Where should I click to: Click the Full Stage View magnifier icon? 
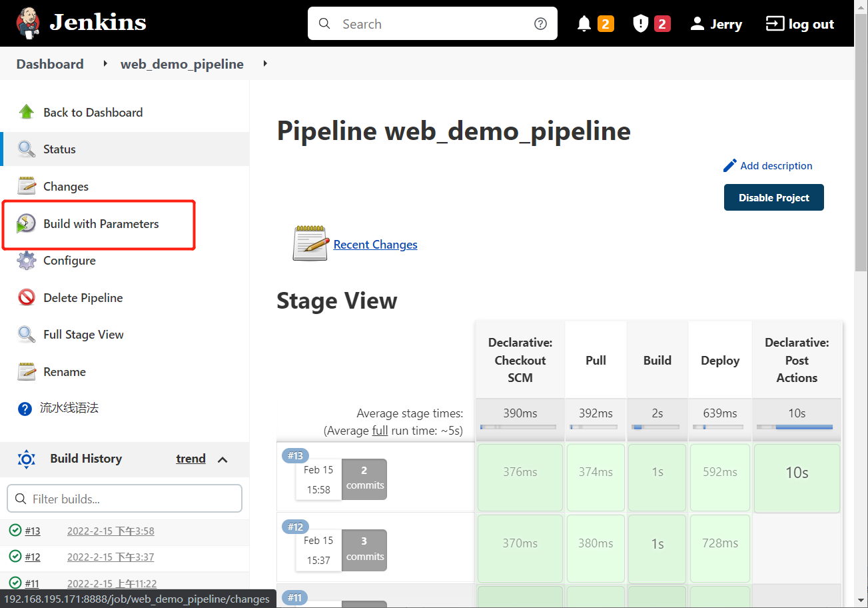pos(26,335)
